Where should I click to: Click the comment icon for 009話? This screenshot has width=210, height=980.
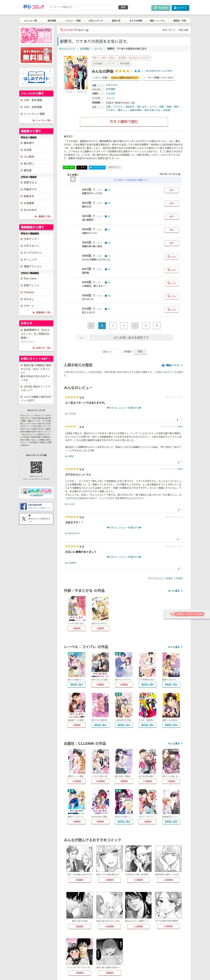(x=106, y=296)
